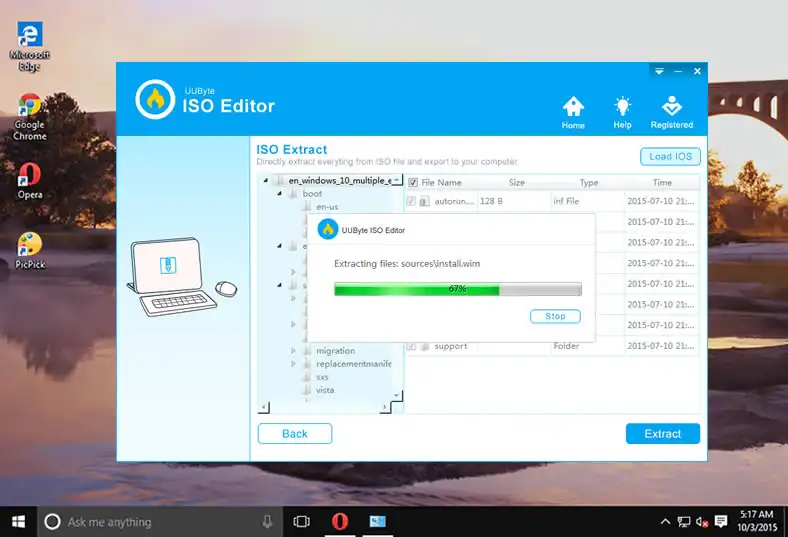Screen dimensions: 788x537
Task: Expand the migration folder node
Action: point(293,351)
